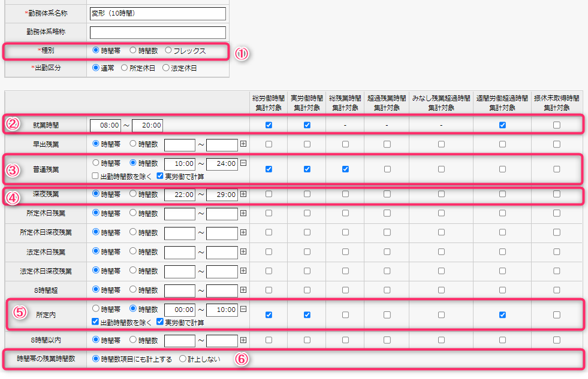The image size is (588, 379).
Task: Expand the 早出残業 time range row
Action: (243, 144)
